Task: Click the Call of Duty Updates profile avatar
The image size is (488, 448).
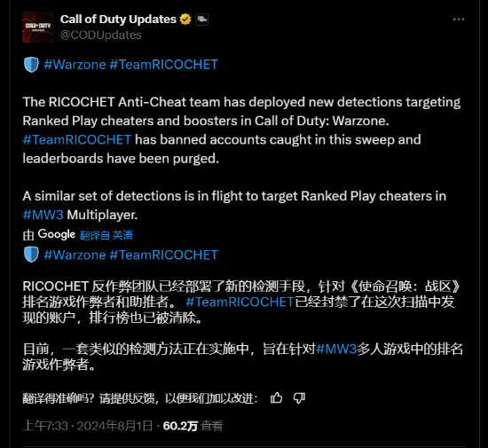Action: [x=38, y=28]
